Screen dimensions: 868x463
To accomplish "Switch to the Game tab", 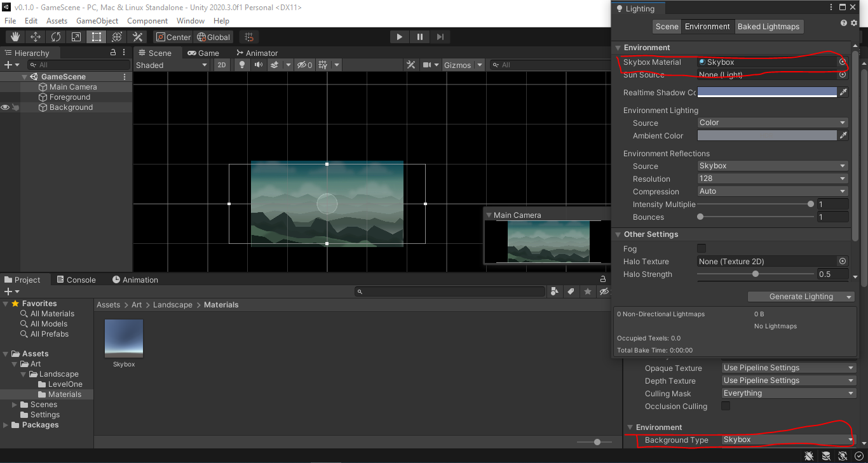I will click(x=203, y=53).
